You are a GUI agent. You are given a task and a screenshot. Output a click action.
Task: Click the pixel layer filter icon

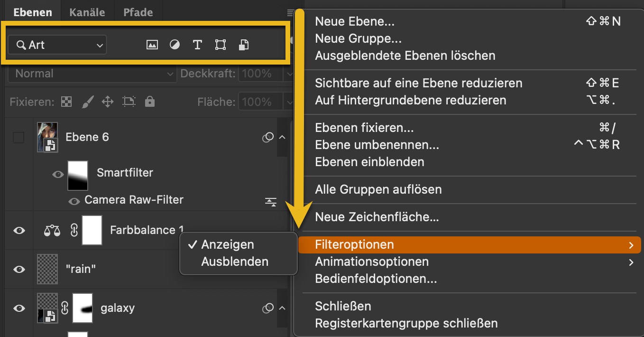(152, 45)
